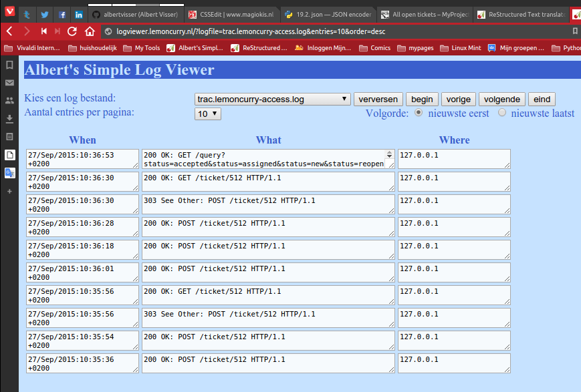Click the site info globe icon

(108, 31)
